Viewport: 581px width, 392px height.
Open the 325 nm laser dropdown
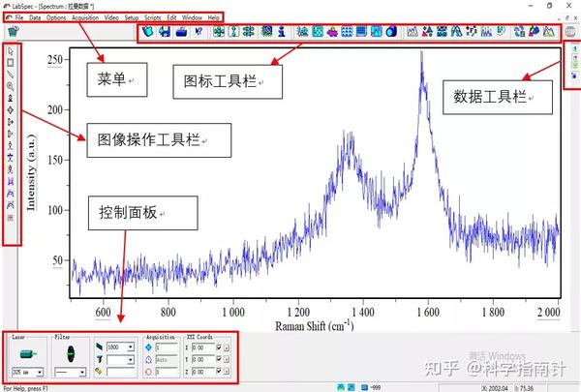[40, 372]
